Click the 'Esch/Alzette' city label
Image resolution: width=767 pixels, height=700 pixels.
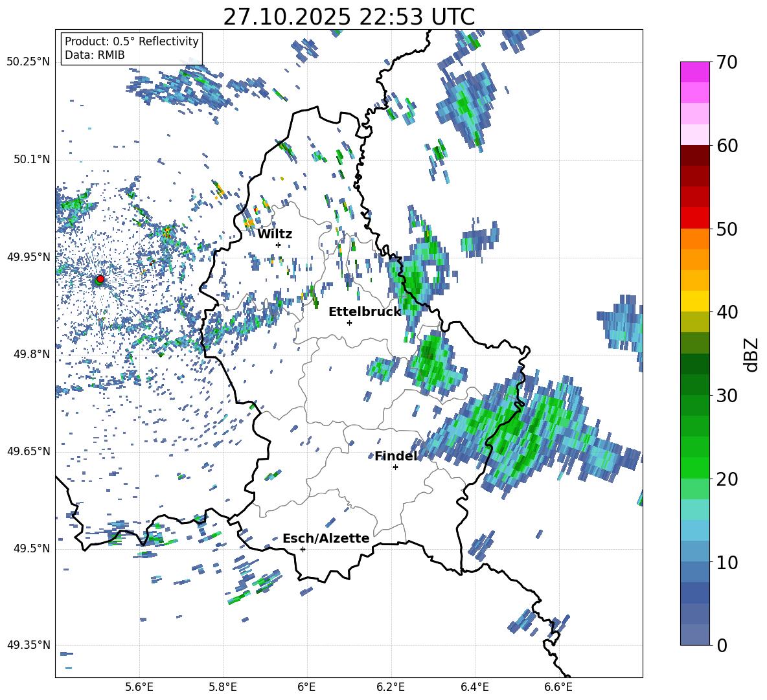click(x=326, y=539)
